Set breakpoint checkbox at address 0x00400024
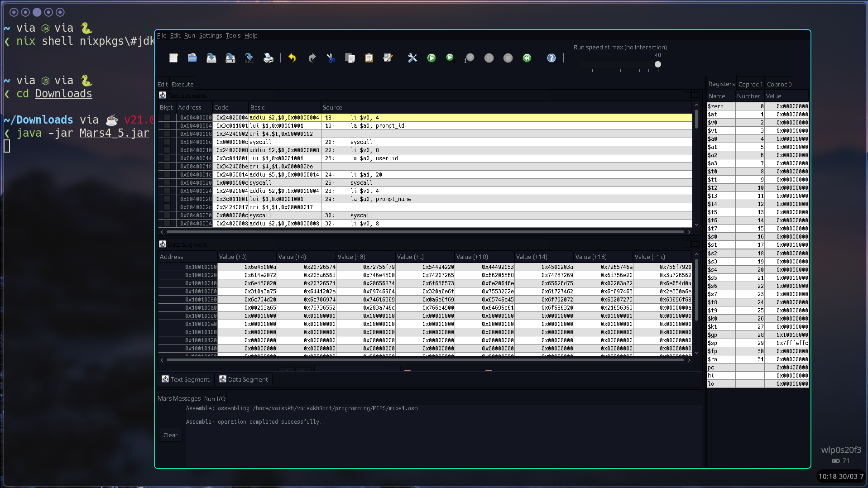The width and height of the screenshot is (868, 488). coord(167,191)
